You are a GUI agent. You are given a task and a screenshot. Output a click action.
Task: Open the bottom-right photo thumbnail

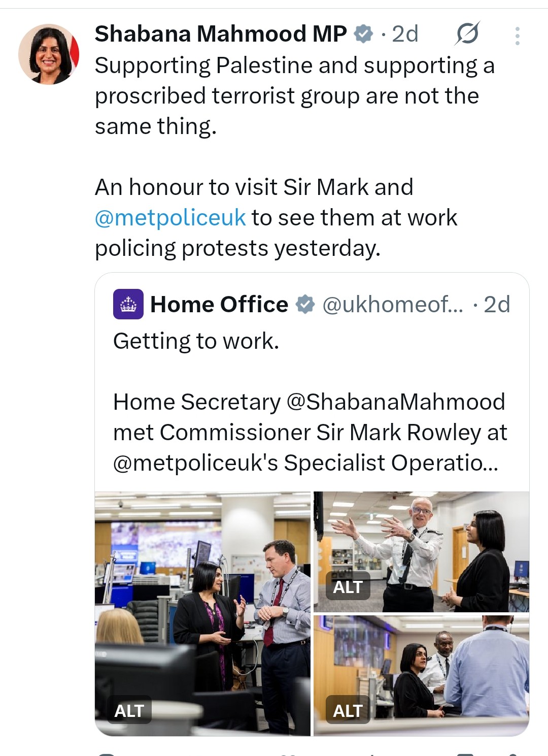436,670
